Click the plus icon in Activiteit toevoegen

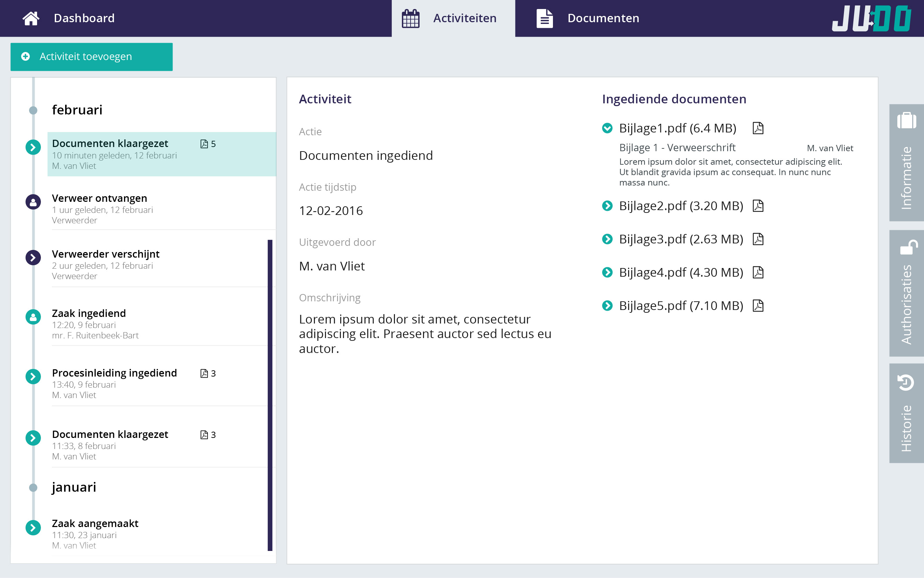point(26,57)
